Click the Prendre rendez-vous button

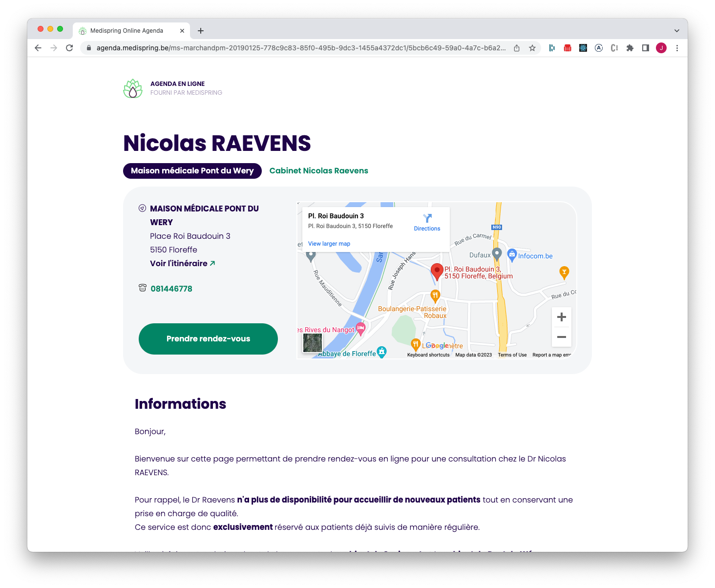pos(208,339)
